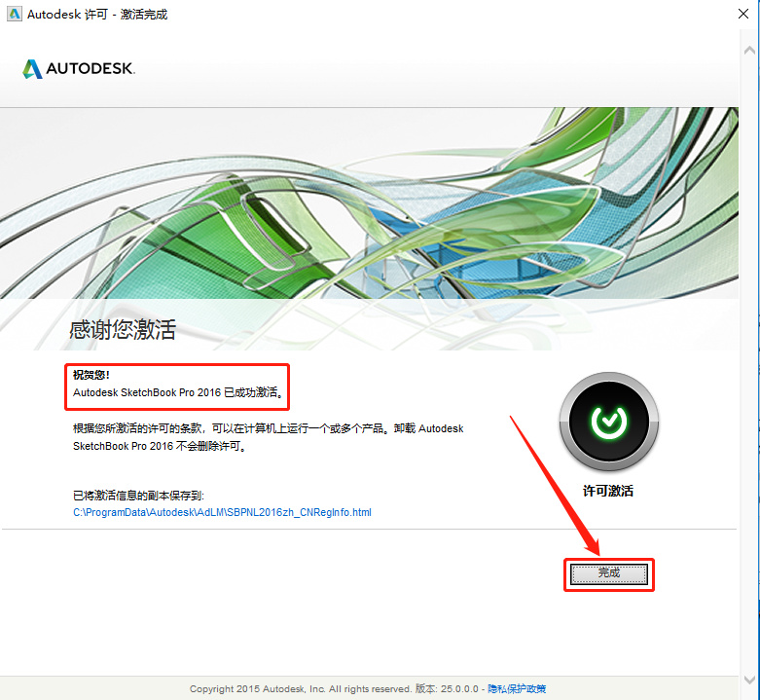
Task: Click the Autodesk app icon in title bar
Action: pos(14,14)
